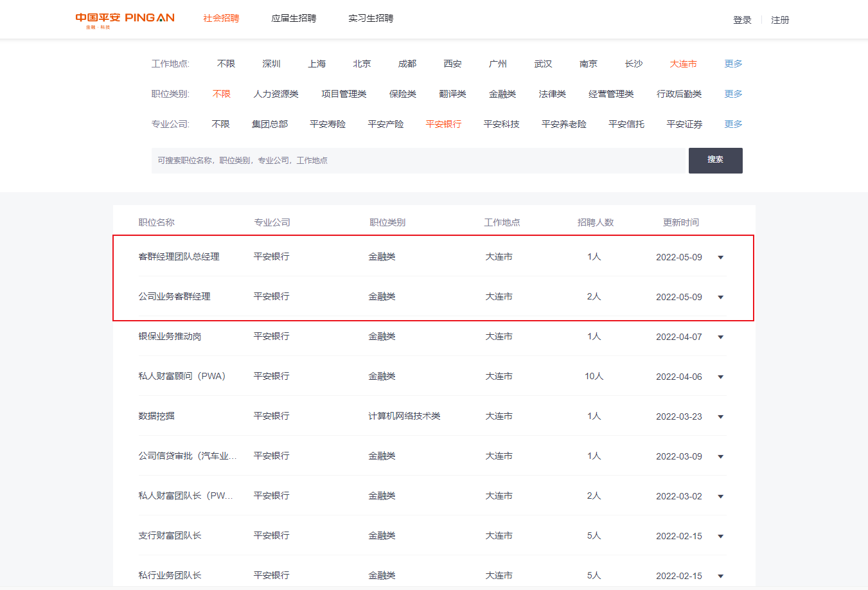Viewport: 868px width, 590px height.
Task: Filter work location by 成都
Action: coord(407,64)
